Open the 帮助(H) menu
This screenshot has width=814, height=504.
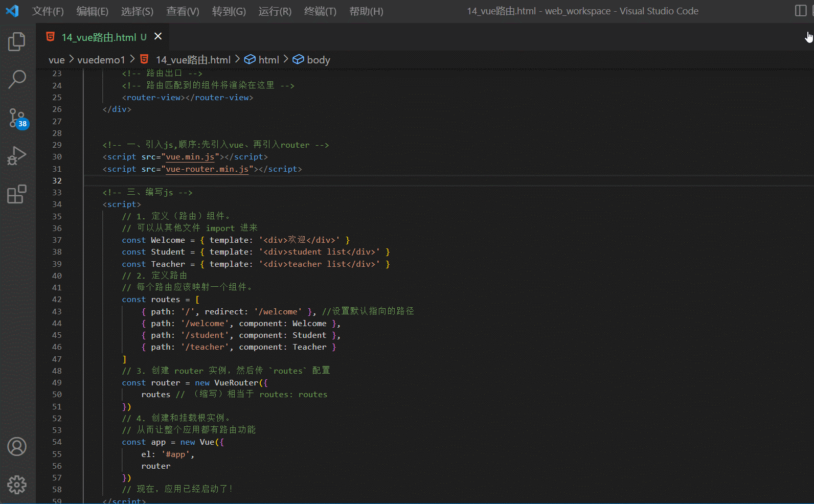(x=366, y=11)
